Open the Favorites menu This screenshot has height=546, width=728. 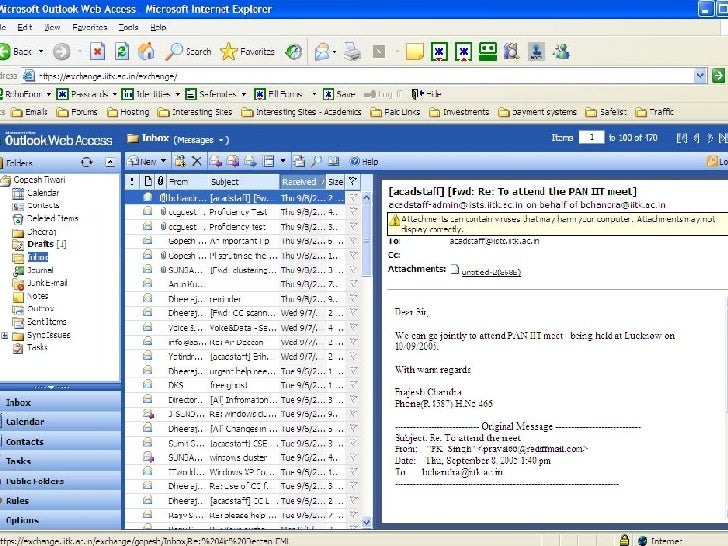(90, 27)
